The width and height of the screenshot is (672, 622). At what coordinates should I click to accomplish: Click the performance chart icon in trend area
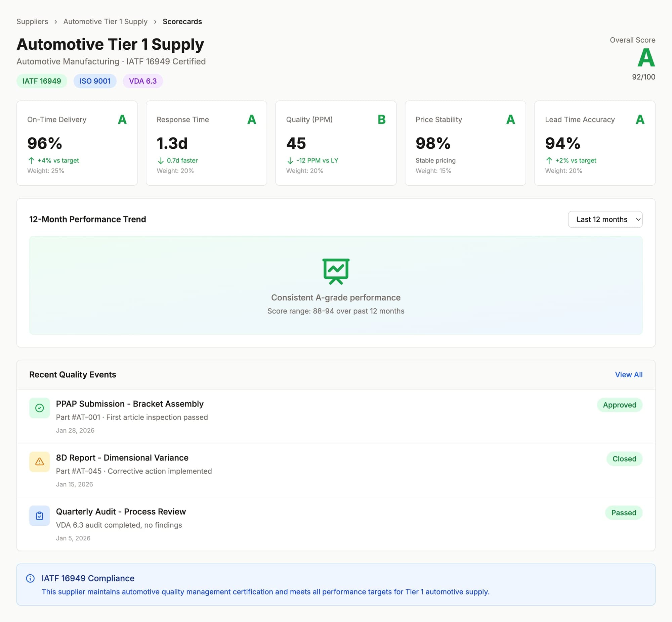pyautogui.click(x=336, y=270)
